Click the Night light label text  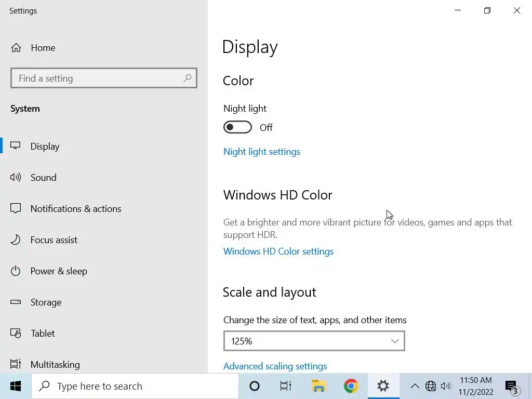[245, 109]
